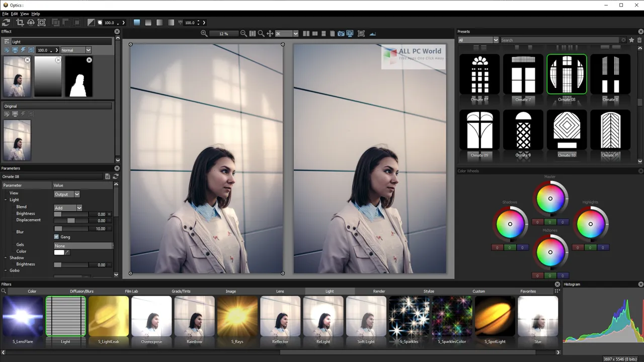Select the pan (four-arrow) tool in the viewer toolbar
This screenshot has width=644, height=362.
tap(270, 34)
